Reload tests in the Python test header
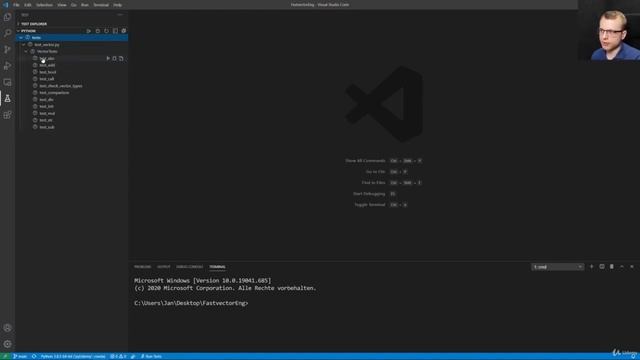The width and height of the screenshot is (640, 360). (x=107, y=31)
